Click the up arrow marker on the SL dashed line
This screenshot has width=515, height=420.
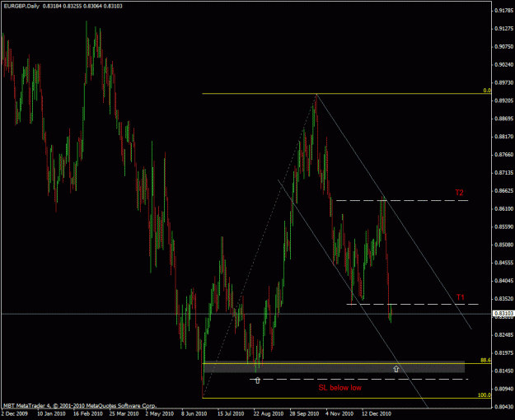coord(257,380)
